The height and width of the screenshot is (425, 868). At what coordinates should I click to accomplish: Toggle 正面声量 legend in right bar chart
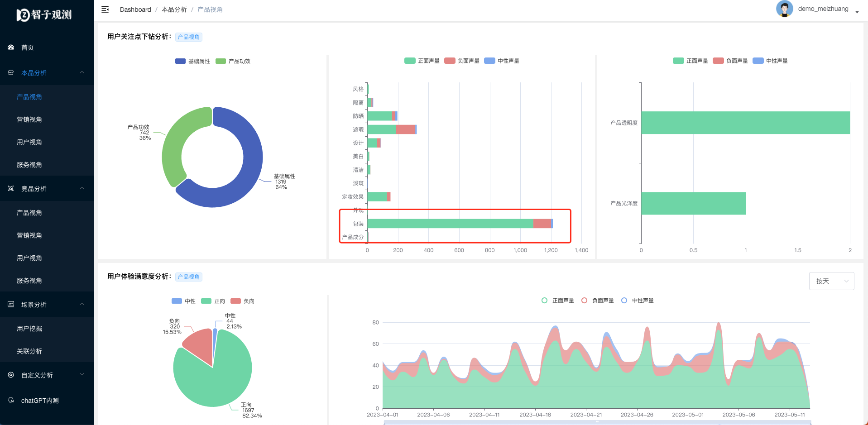click(x=691, y=61)
